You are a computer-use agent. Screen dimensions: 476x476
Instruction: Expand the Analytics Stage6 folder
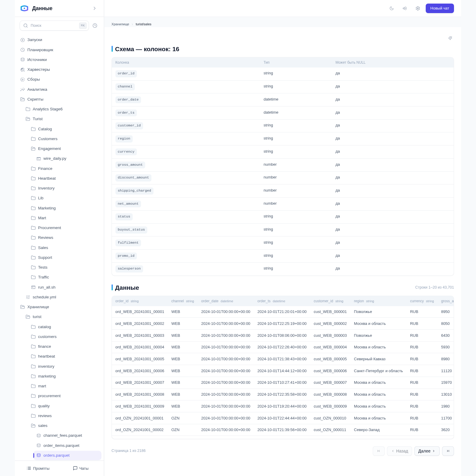pos(28,109)
